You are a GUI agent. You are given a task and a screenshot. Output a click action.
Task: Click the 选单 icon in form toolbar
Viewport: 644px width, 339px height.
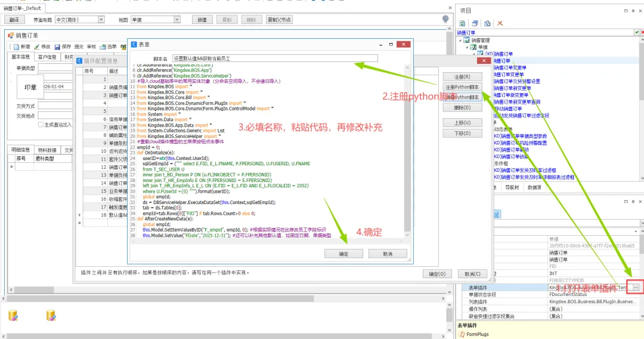click(103, 47)
